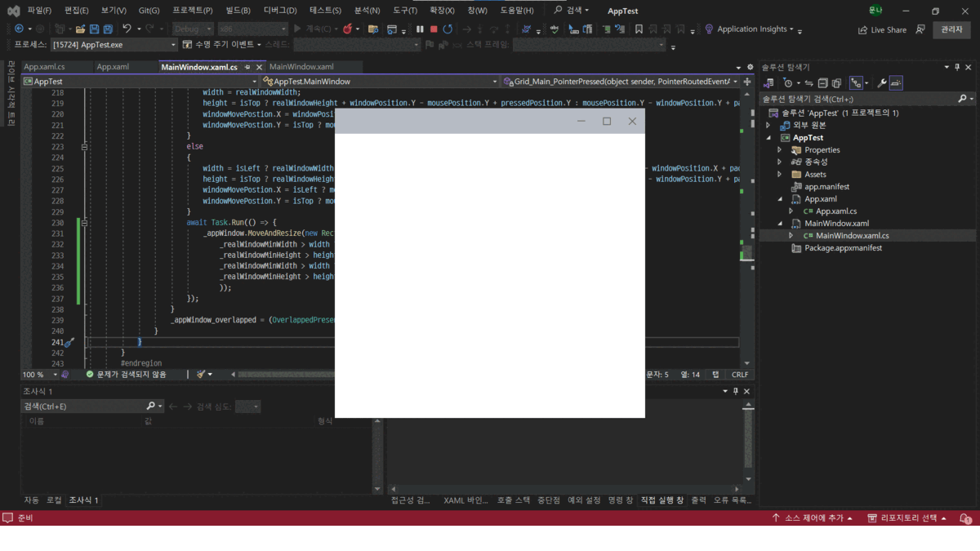Click the Hot Reload flame icon
Image resolution: width=980 pixels, height=551 pixels.
(347, 29)
